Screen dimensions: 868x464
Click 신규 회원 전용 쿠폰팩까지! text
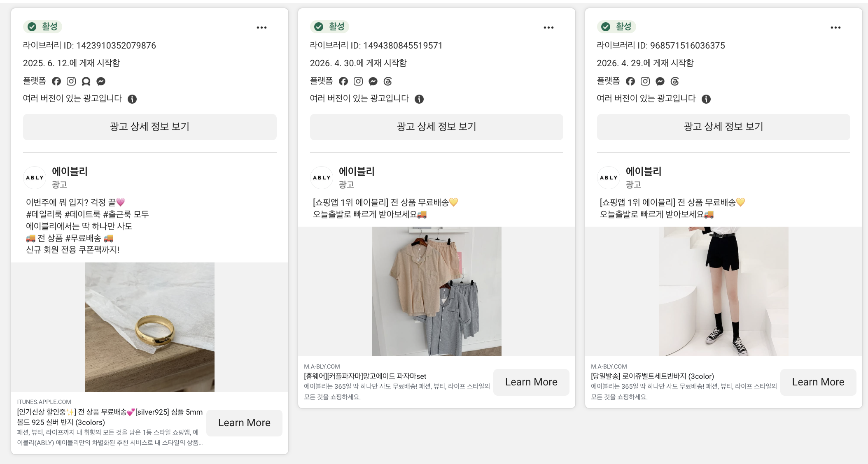coord(72,250)
